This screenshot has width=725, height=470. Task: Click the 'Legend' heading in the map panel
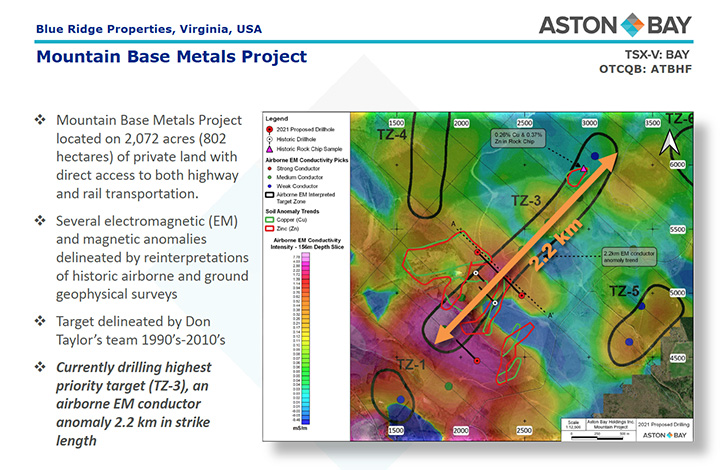pos(276,119)
